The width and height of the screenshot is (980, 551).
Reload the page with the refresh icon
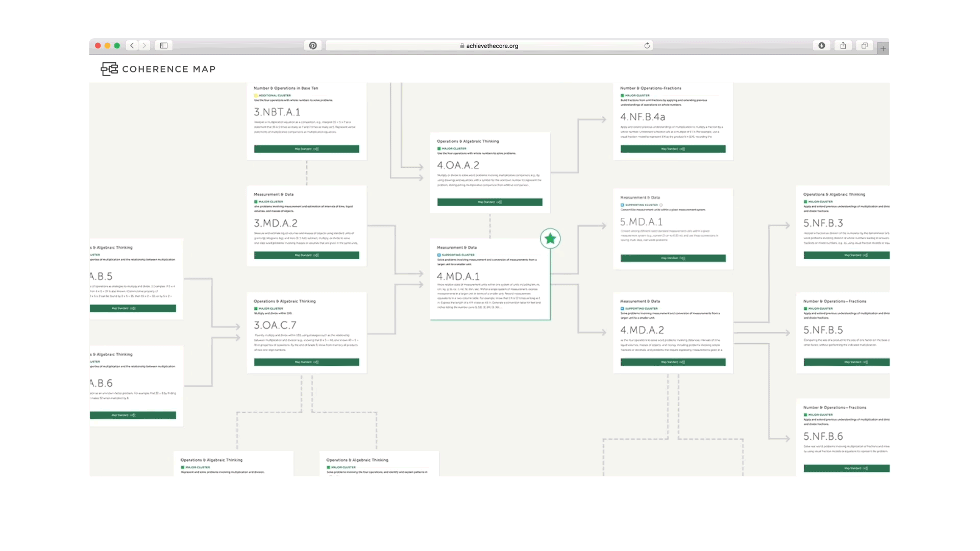pos(647,45)
